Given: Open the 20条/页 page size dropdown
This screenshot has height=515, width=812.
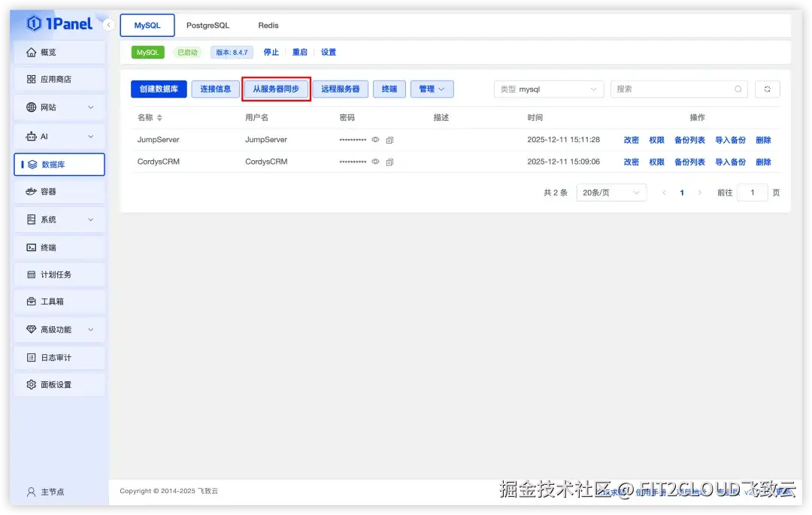Looking at the screenshot, I should tap(611, 192).
